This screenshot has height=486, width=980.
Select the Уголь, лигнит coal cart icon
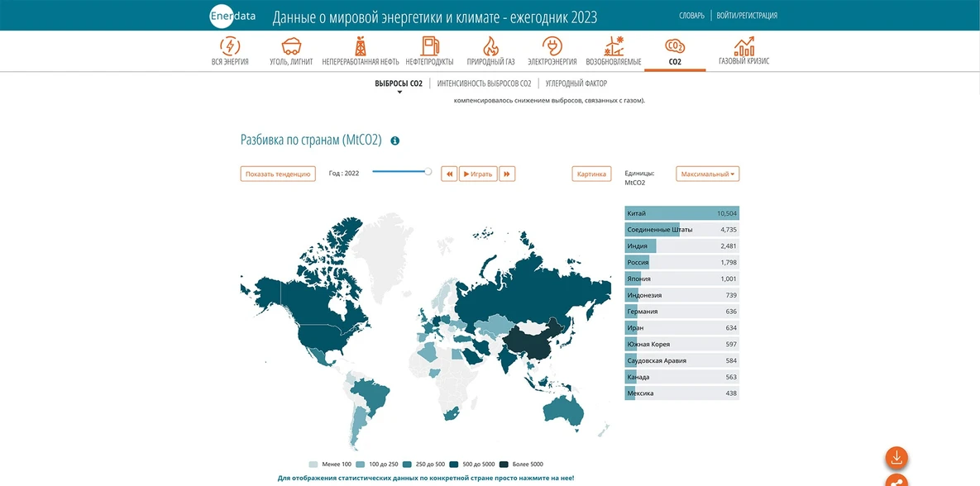pos(290,45)
